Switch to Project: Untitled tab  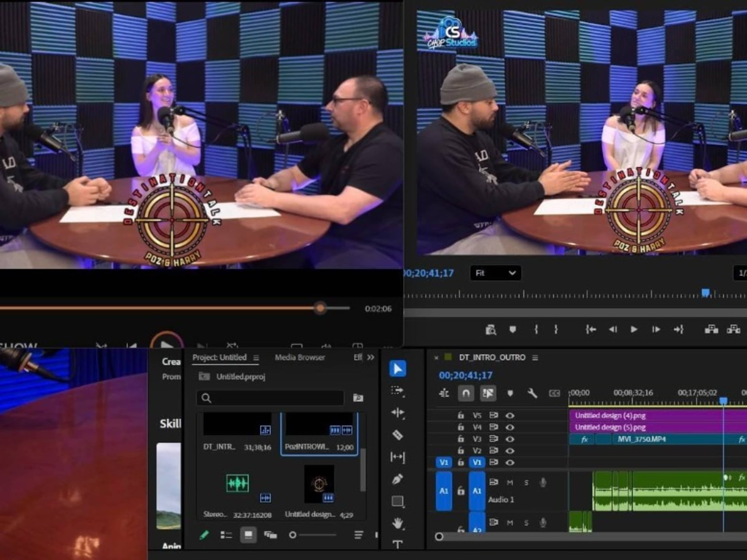(x=219, y=357)
